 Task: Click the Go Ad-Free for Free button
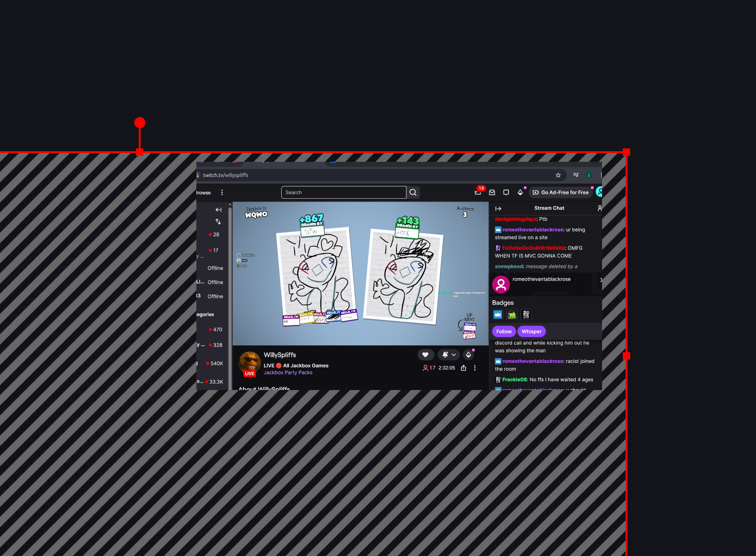[x=561, y=192]
